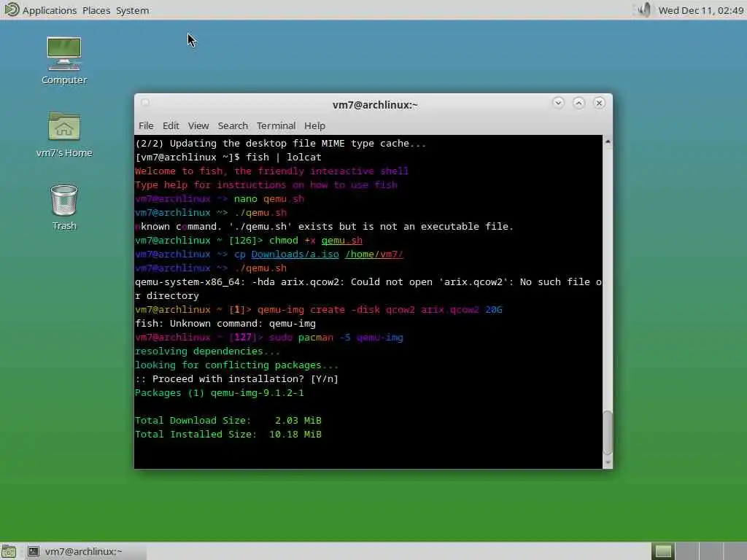Open the terminal Search menu
This screenshot has height=560, width=747.
click(x=233, y=125)
